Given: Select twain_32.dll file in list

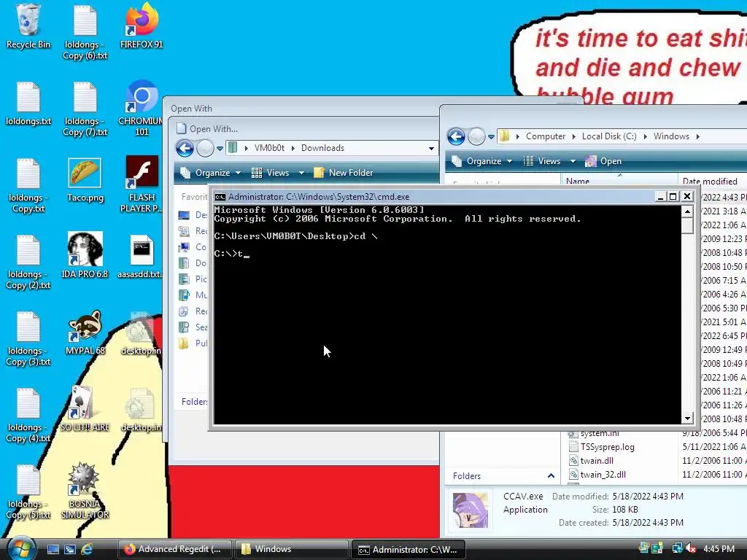Looking at the screenshot, I should pos(603,474).
